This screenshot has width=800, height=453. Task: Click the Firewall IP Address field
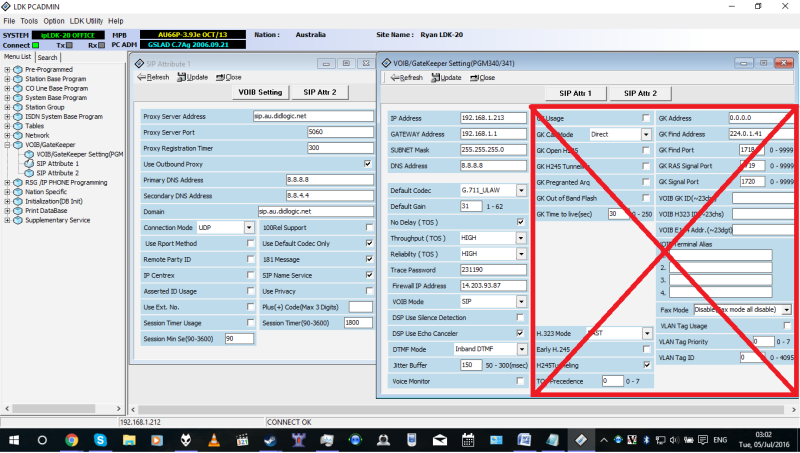pyautogui.click(x=493, y=286)
